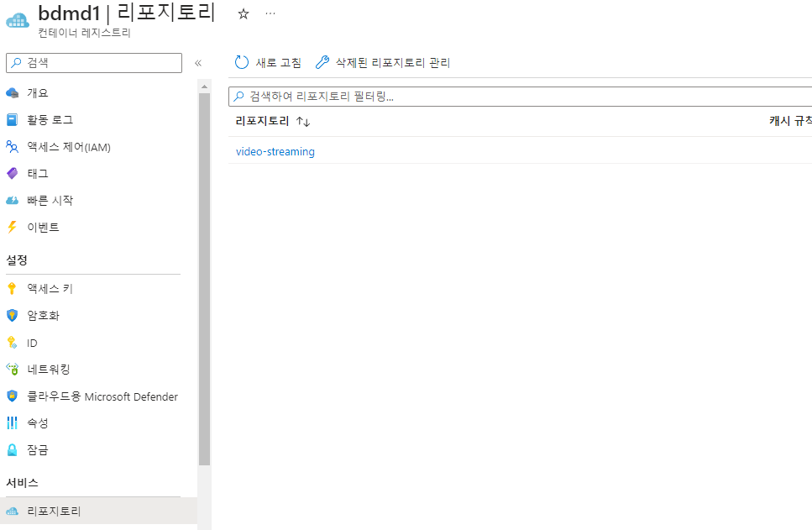Collapse the sidebar with the double chevron
This screenshot has height=530, width=812.
point(198,63)
